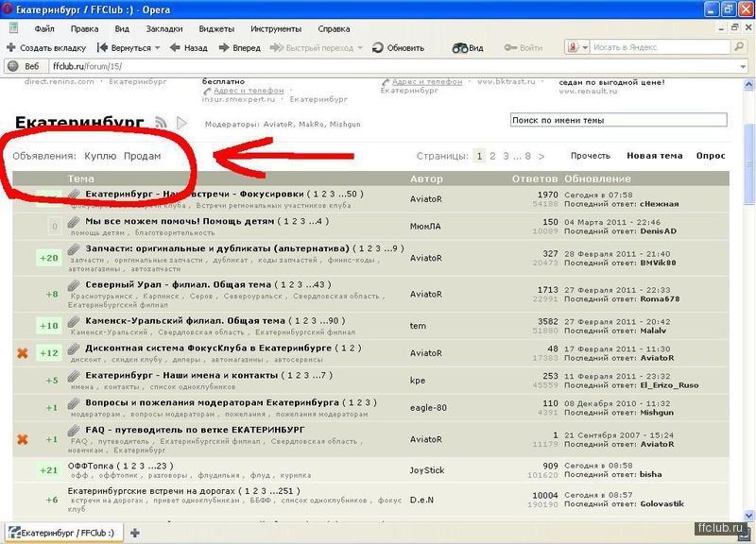Image resolution: width=756 pixels, height=544 pixels.
Task: Expand the Быстрый переход dropdown arrow
Action: [360, 48]
